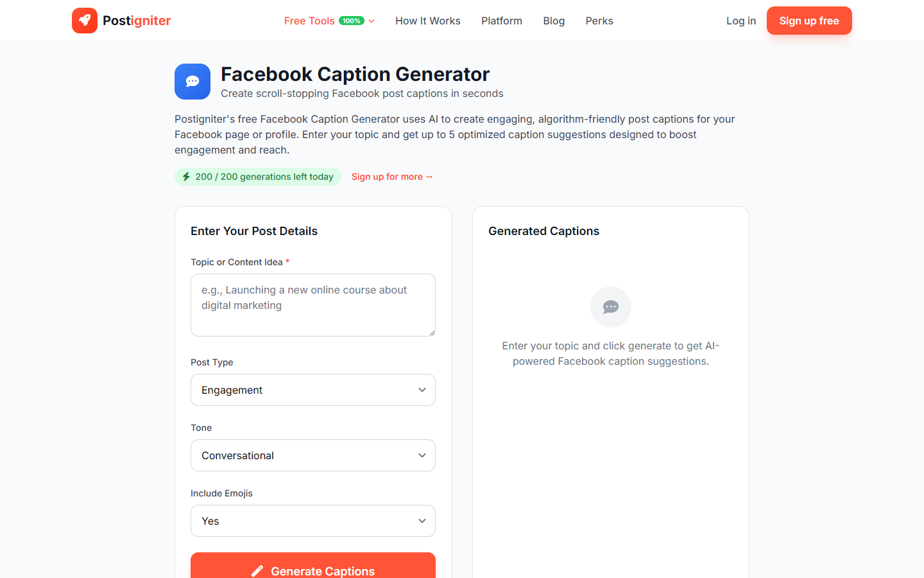Open the Post Type dropdown
The width and height of the screenshot is (924, 578).
pyautogui.click(x=312, y=390)
